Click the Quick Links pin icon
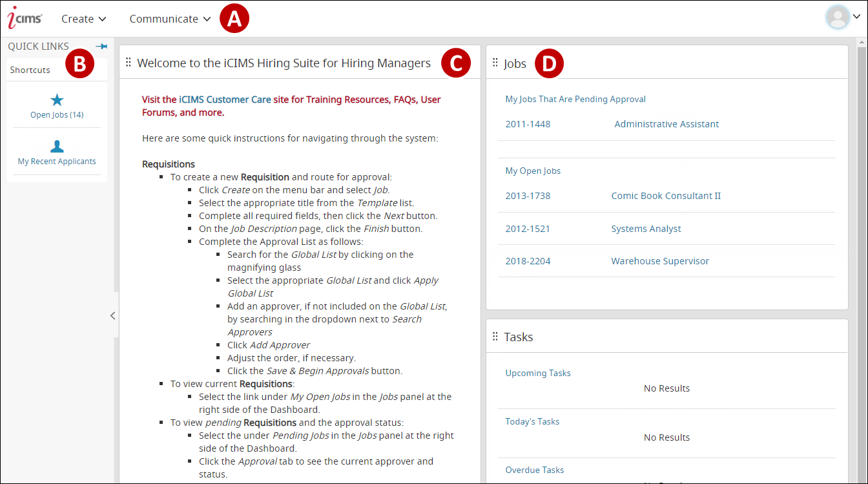The image size is (868, 484). tap(101, 47)
